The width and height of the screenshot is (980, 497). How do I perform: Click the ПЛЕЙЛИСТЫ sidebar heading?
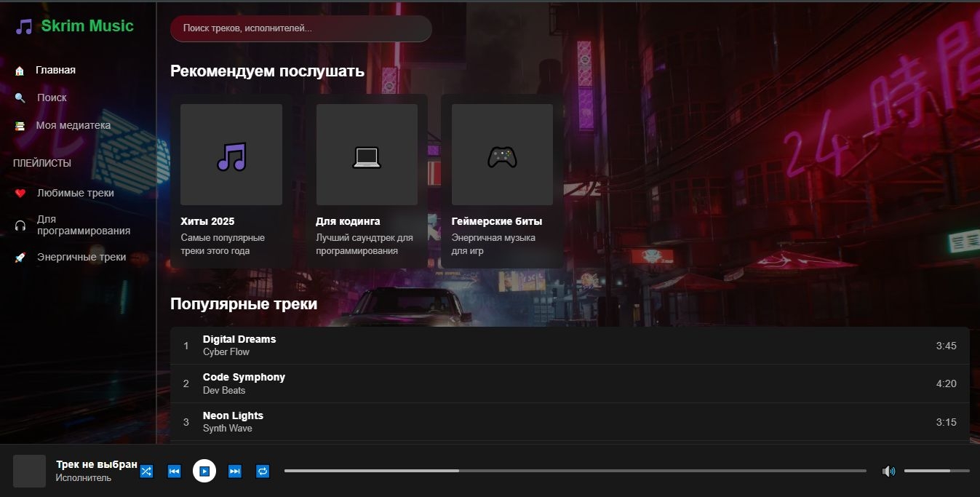tap(42, 164)
